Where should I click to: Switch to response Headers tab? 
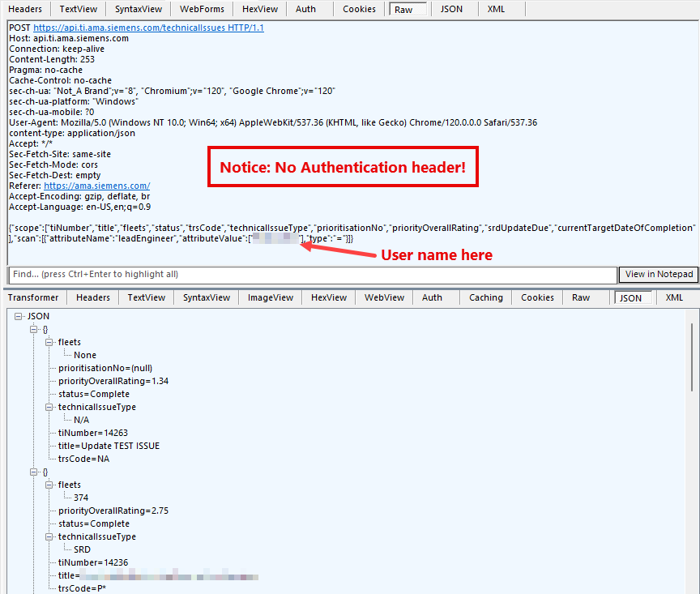point(93,297)
